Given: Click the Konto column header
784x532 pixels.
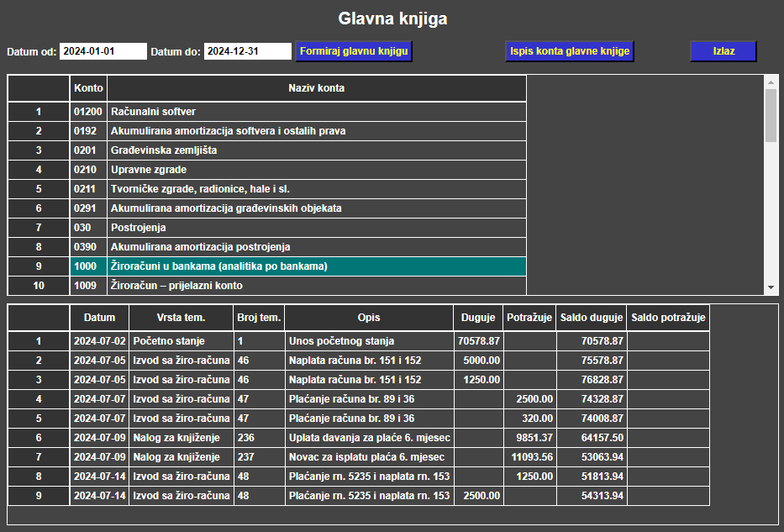Looking at the screenshot, I should [88, 88].
